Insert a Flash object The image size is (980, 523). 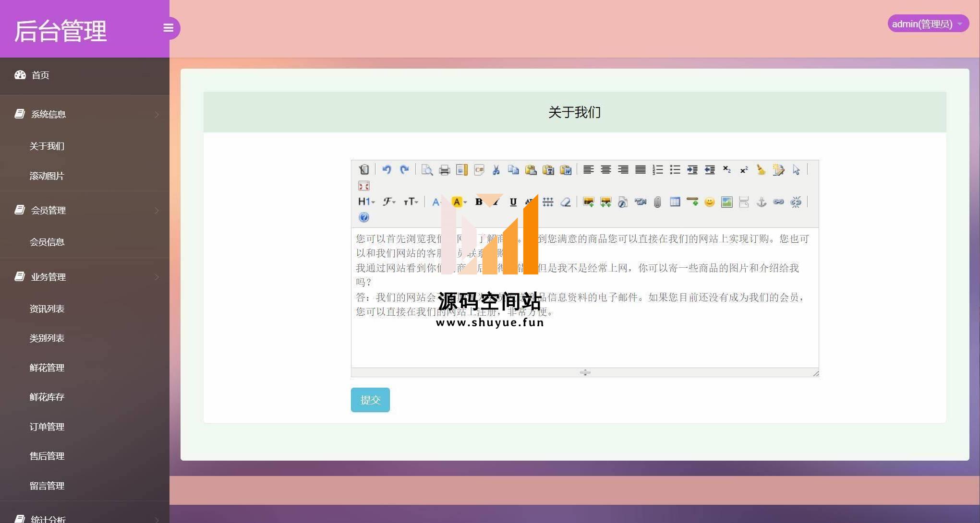[623, 202]
